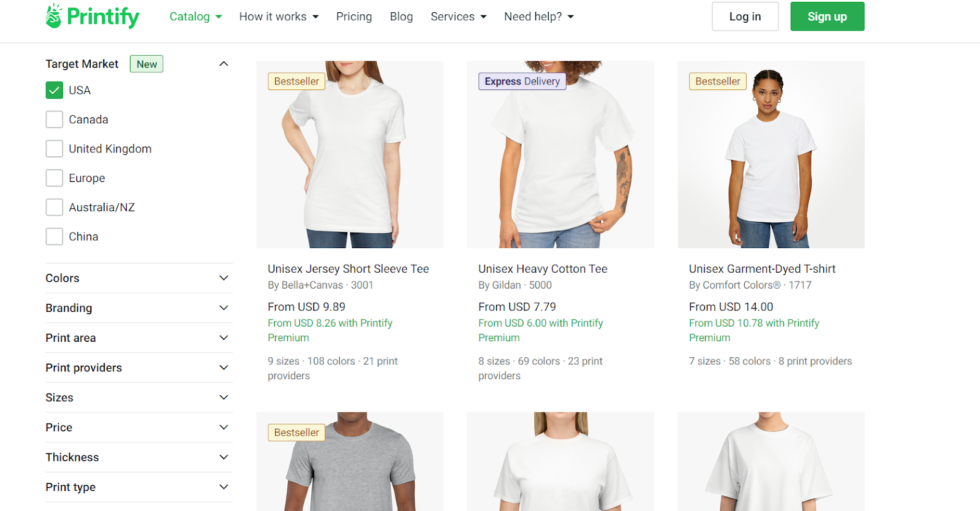This screenshot has height=511, width=980.
Task: Open the Need help? menu
Action: click(x=539, y=17)
